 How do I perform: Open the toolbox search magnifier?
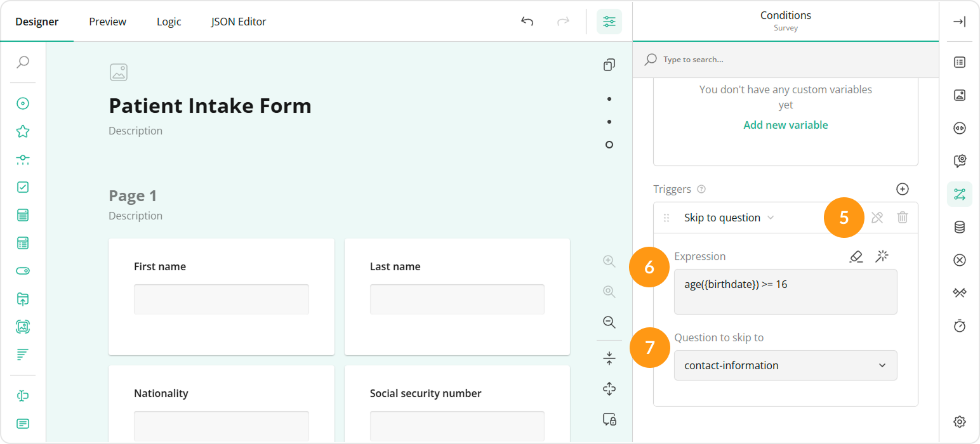point(22,63)
